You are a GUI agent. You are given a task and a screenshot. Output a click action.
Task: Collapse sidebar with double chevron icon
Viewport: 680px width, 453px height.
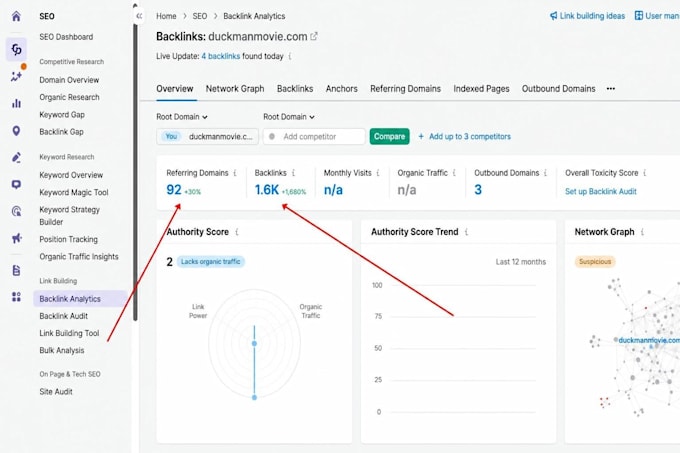139,16
